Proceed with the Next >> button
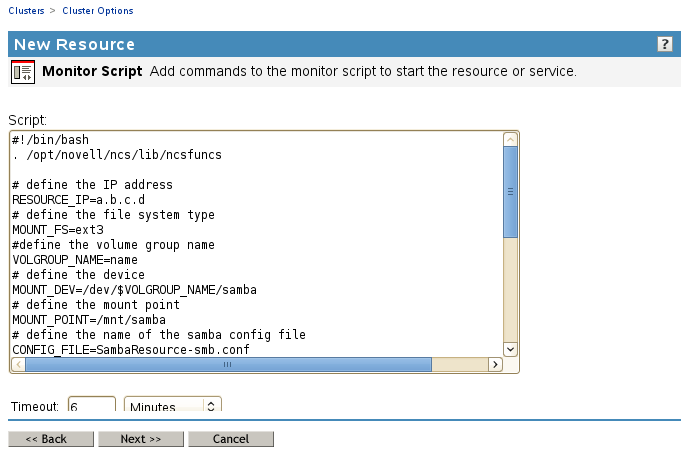The image size is (681, 453). click(x=141, y=439)
